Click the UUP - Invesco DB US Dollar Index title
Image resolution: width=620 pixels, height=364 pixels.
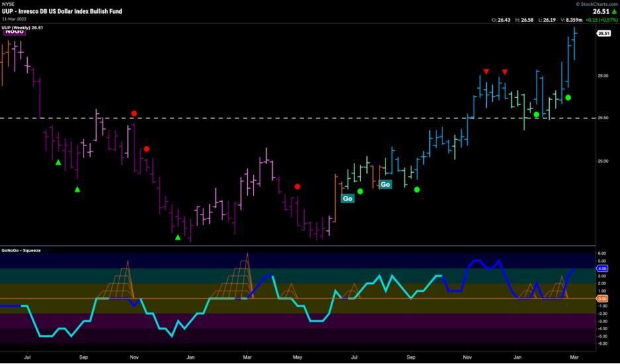tap(62, 11)
